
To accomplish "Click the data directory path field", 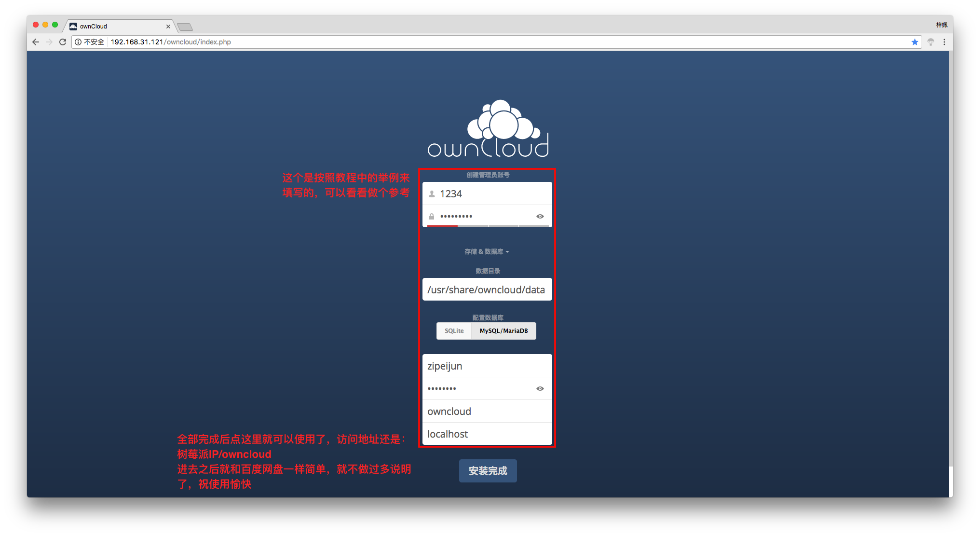I will point(487,289).
